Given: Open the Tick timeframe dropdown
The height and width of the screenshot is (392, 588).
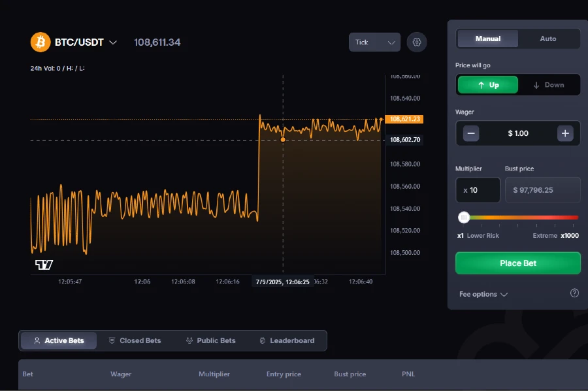Looking at the screenshot, I should coord(374,42).
